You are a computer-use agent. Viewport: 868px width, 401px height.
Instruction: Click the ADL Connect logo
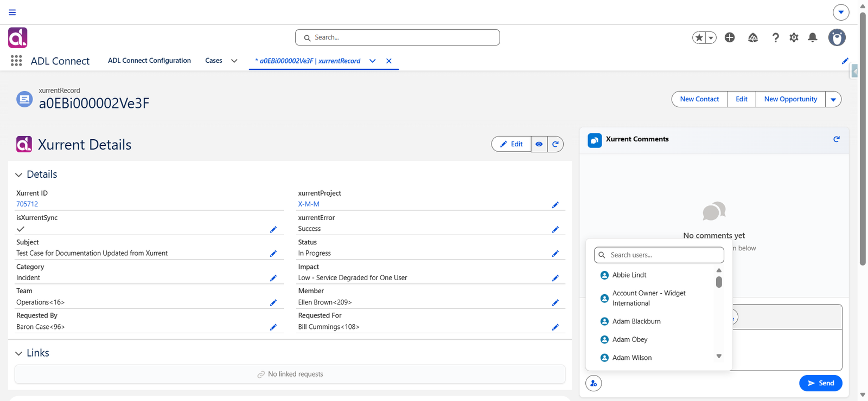point(17,37)
